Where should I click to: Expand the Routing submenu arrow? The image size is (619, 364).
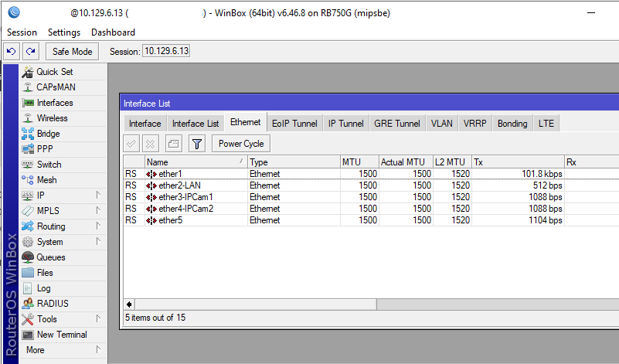(x=98, y=226)
